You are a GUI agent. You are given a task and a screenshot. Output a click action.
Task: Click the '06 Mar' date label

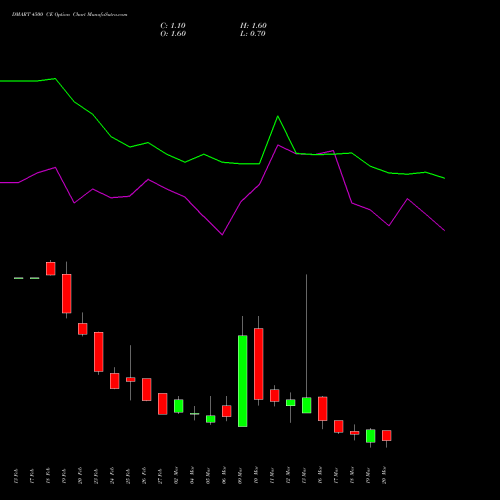[x=224, y=475]
